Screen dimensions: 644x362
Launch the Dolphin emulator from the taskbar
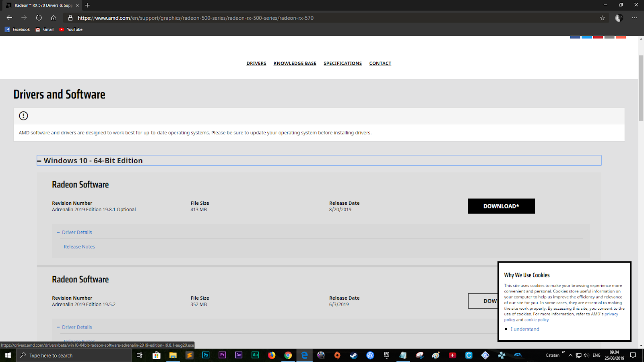click(x=518, y=355)
